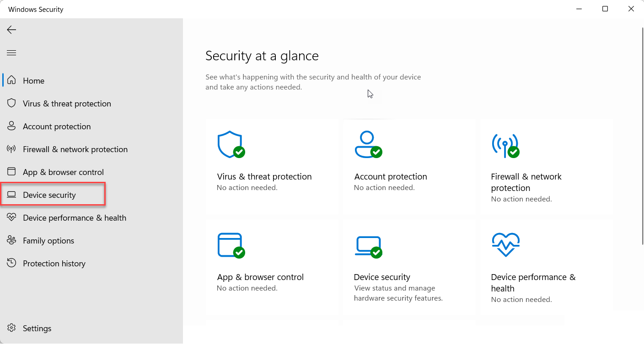Click the heart icon beside Device performance & health

click(x=12, y=217)
